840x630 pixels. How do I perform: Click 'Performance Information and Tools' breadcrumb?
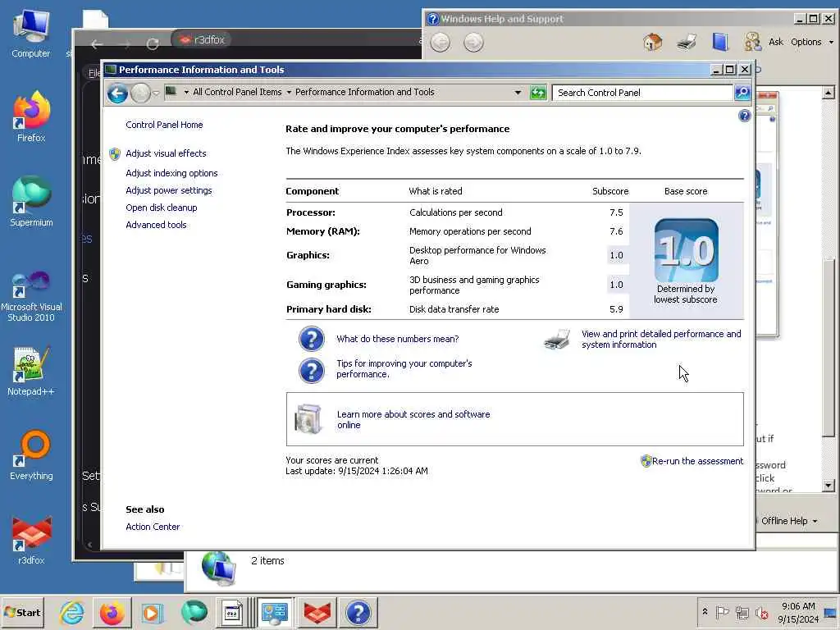pos(364,92)
